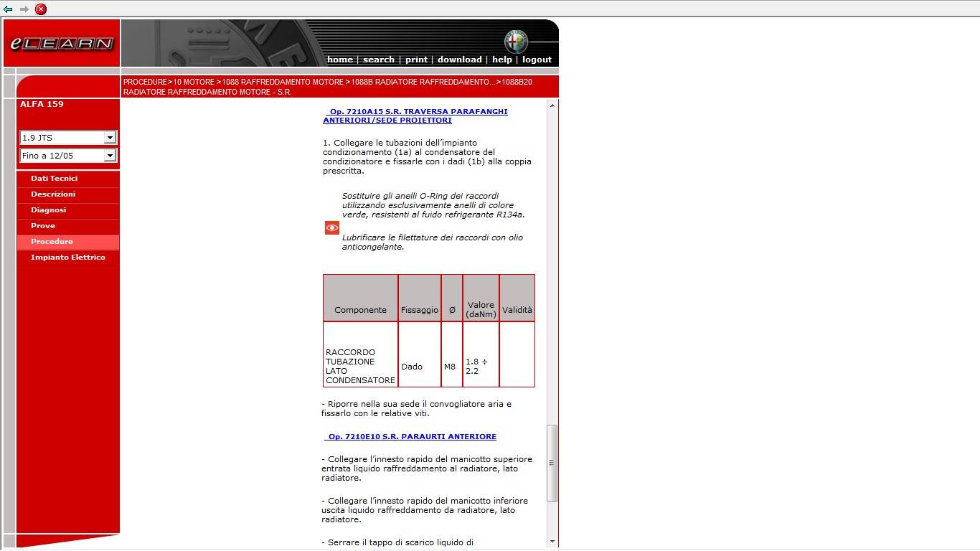Click the red eye note icon
The height and width of the screenshot is (551, 980).
point(331,228)
